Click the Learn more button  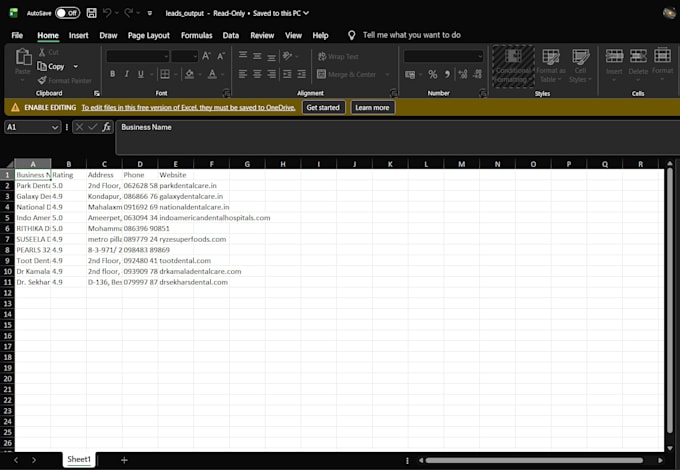pos(373,108)
